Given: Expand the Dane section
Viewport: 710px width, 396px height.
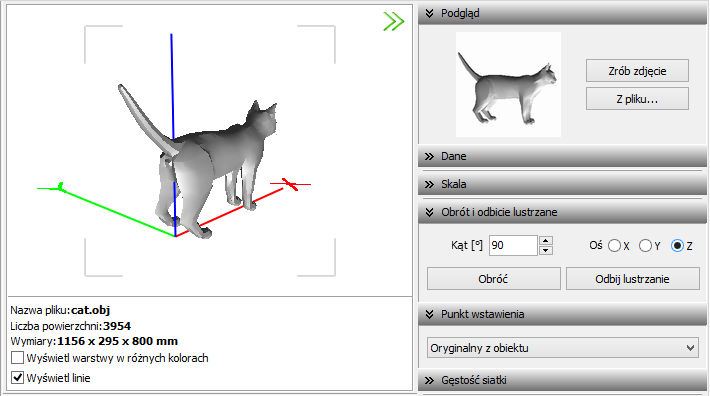Looking at the screenshot, I should tap(562, 156).
